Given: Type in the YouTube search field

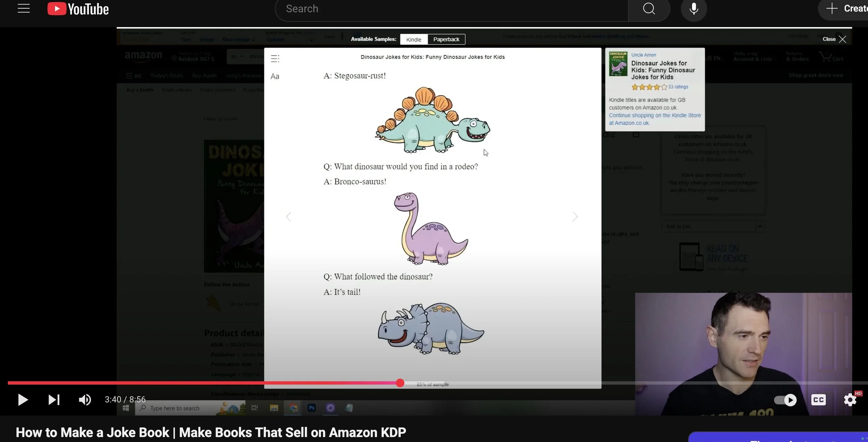Looking at the screenshot, I should 451,9.
